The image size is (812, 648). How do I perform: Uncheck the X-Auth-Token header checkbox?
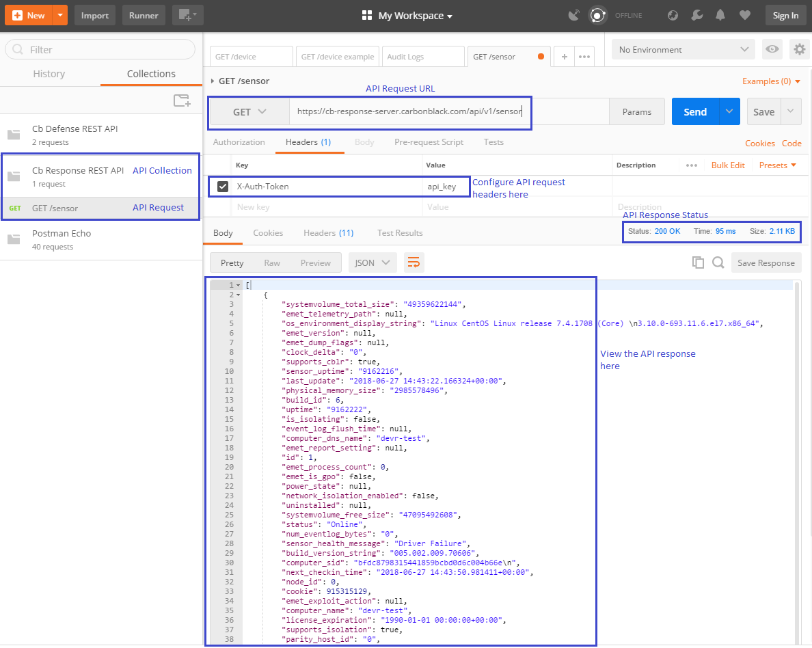(223, 187)
